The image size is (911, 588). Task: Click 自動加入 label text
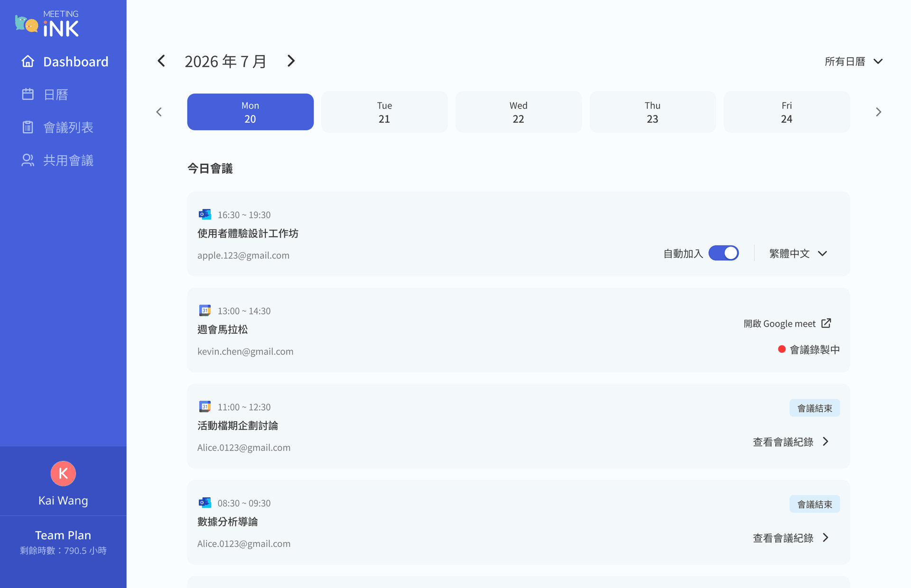click(x=683, y=254)
